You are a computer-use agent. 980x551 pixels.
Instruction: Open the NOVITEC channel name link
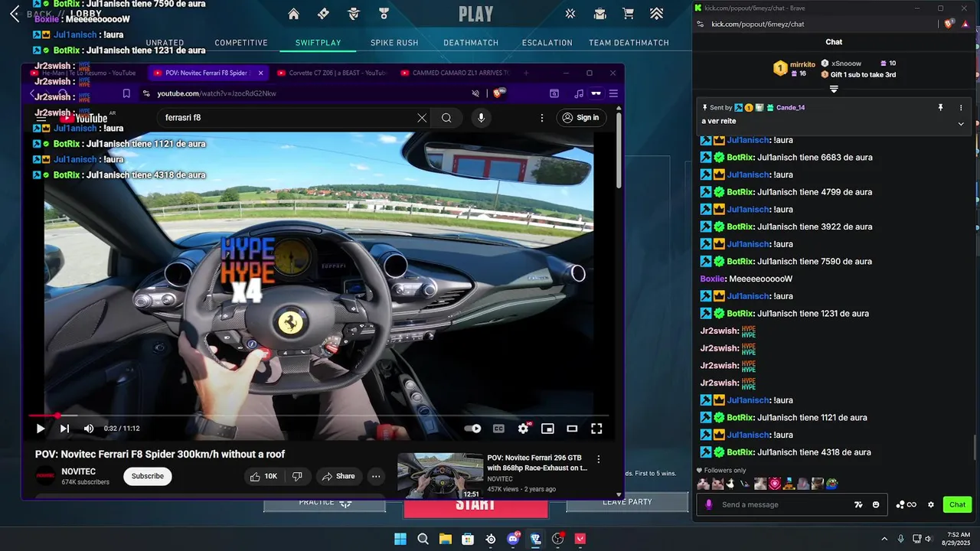click(79, 471)
